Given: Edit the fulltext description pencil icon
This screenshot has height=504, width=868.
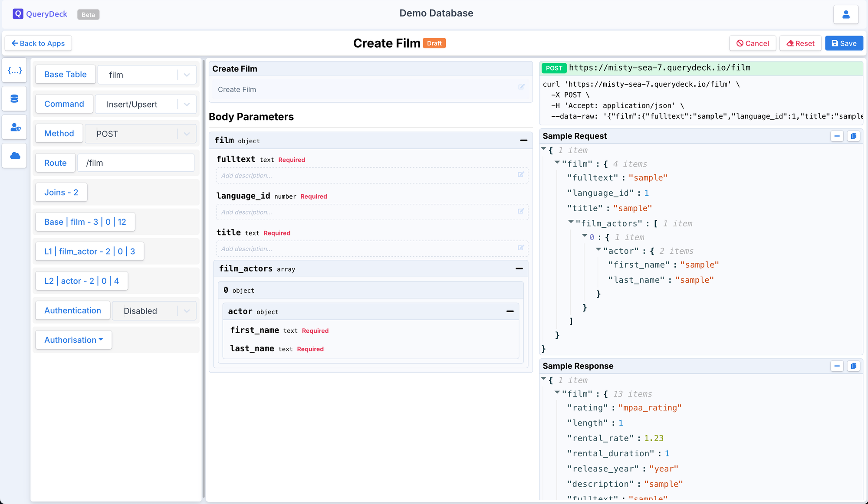Looking at the screenshot, I should tap(521, 175).
